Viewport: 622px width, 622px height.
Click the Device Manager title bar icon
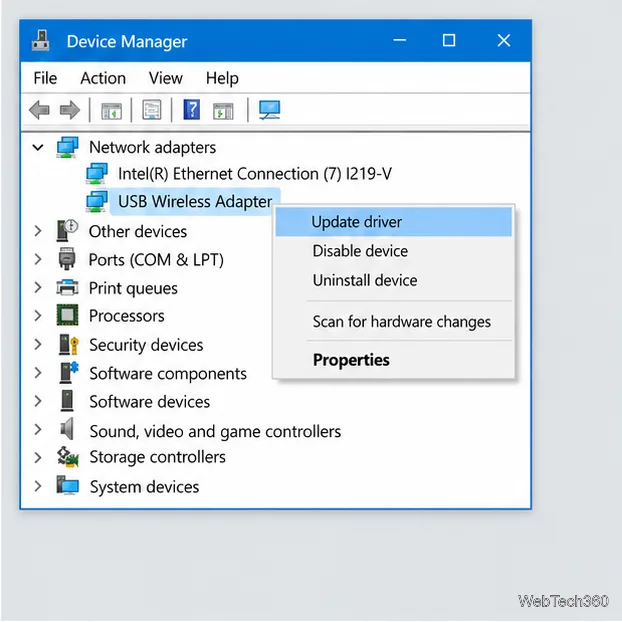click(x=40, y=40)
